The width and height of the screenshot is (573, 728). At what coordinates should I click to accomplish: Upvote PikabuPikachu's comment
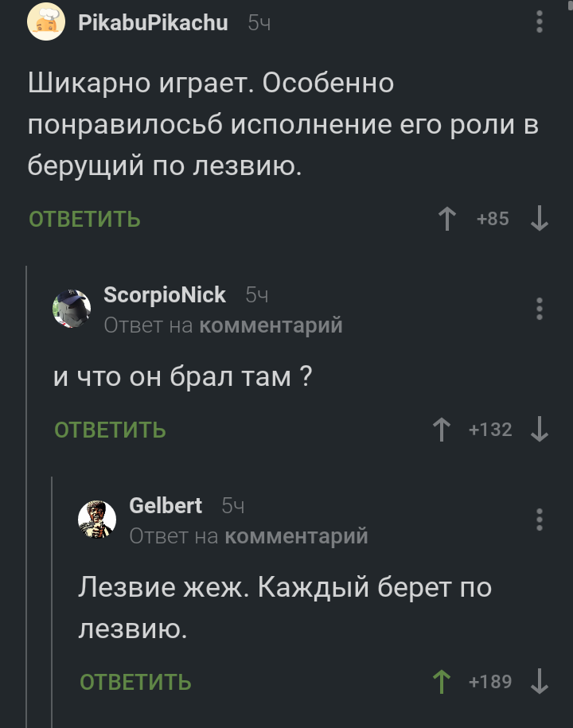click(x=447, y=219)
